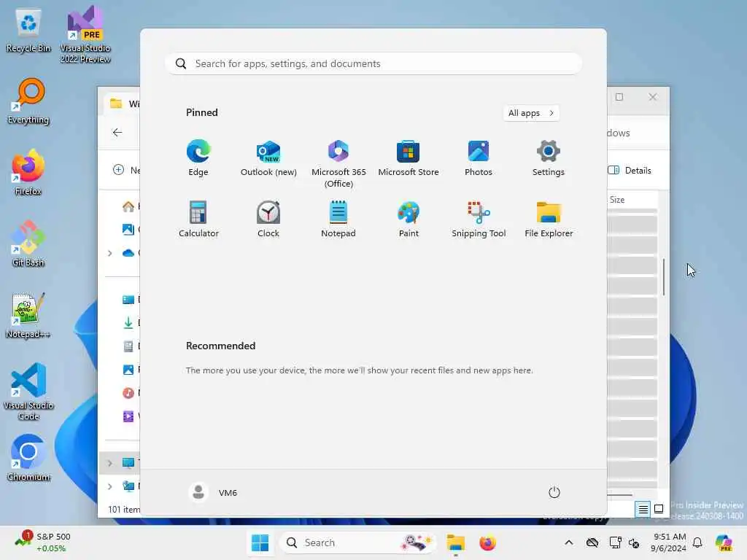Open S&P 500 widget on taskbar
Screen dimensions: 747x560
tap(43, 542)
